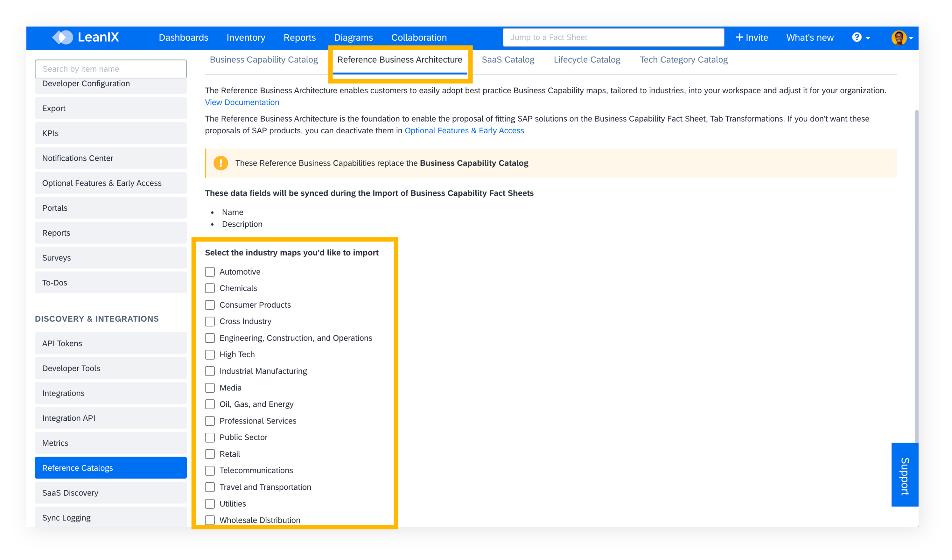This screenshot has height=560, width=952.
Task: Check the Industrial Manufacturing checkbox
Action: point(210,371)
